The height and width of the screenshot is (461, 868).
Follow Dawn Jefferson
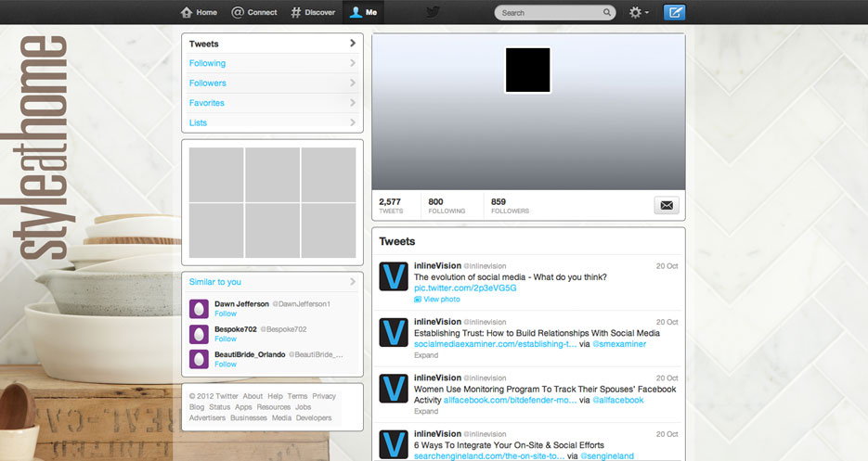pos(226,314)
